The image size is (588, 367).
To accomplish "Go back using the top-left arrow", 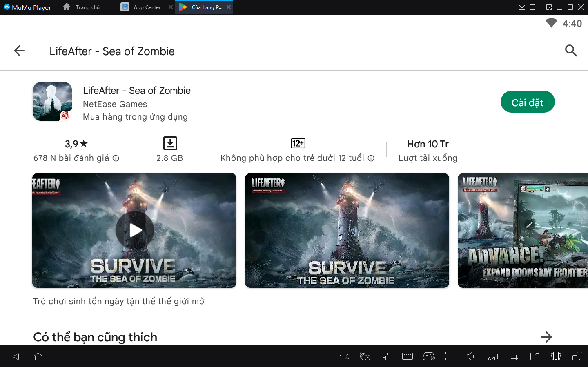I will pyautogui.click(x=19, y=51).
